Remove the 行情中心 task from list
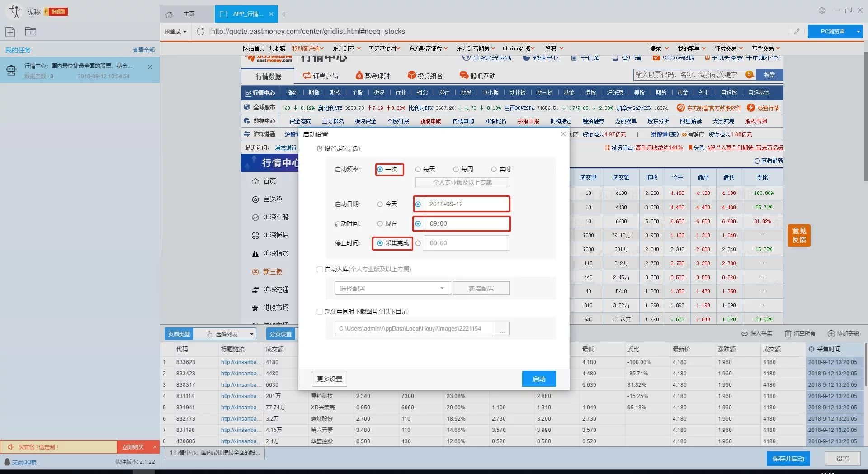 [x=150, y=67]
